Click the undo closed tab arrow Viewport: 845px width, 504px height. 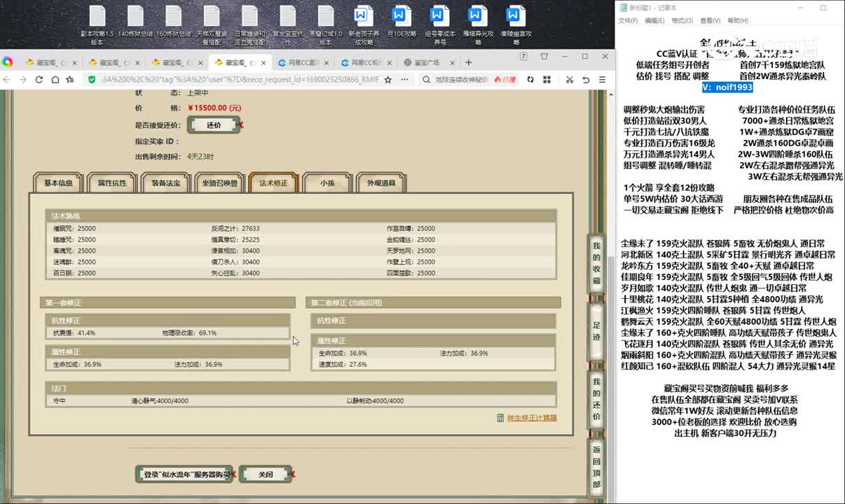(x=586, y=80)
